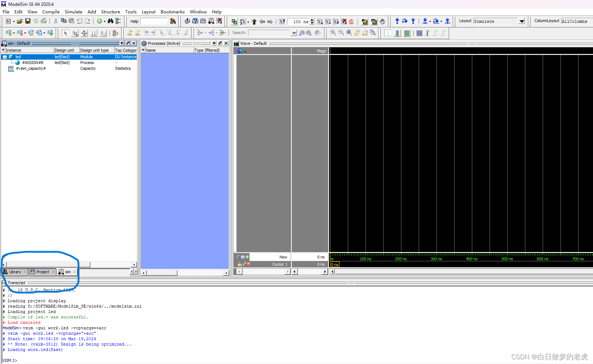Open dropdown arrow next to New file icon
The width and height of the screenshot is (593, 364).
[x=14, y=22]
